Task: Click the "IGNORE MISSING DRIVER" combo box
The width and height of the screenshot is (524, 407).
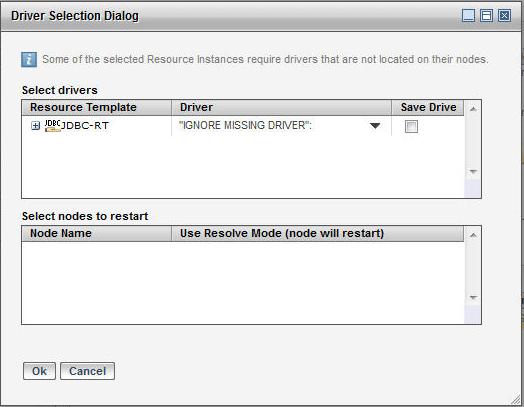Action: tap(281, 126)
